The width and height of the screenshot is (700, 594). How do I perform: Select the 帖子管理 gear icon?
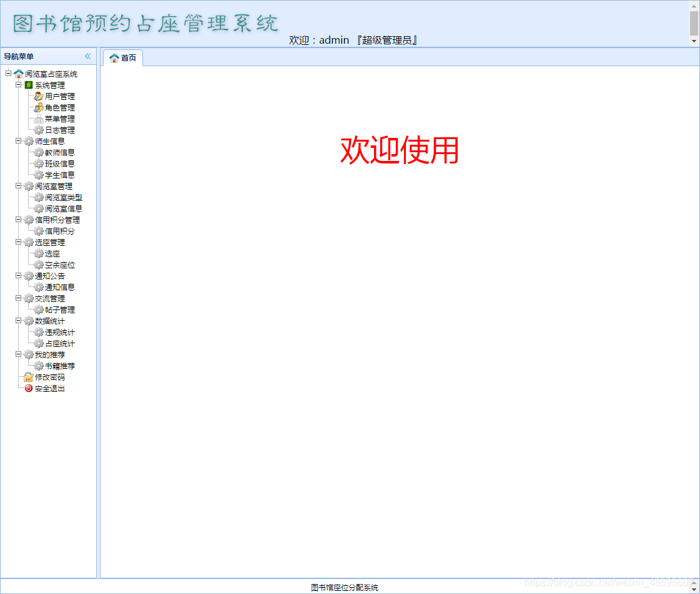click(39, 309)
